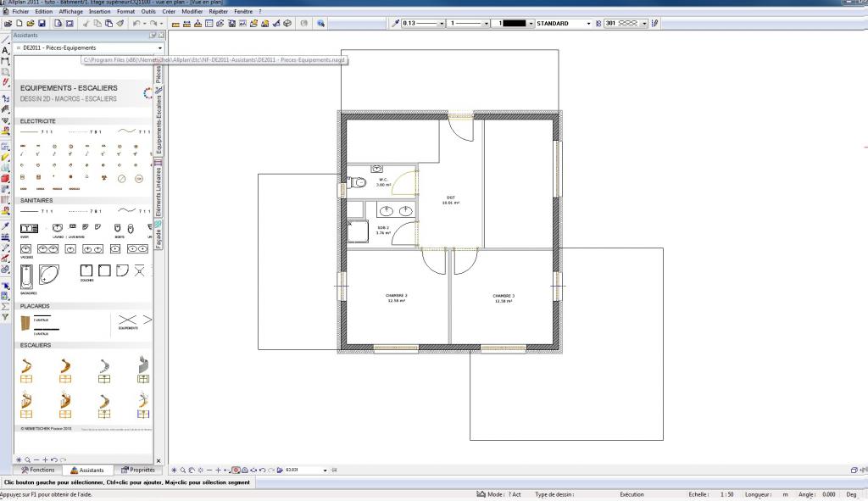Open the STANDARD layer dropdown
This screenshot has width=868, height=501.
(588, 24)
